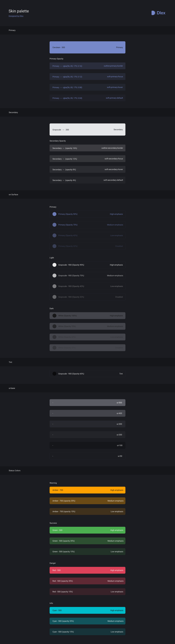The height and width of the screenshot is (644, 175).
Task: Click the Grayscale - 900 (Opacity 32%) dot
Action: tap(54, 297)
